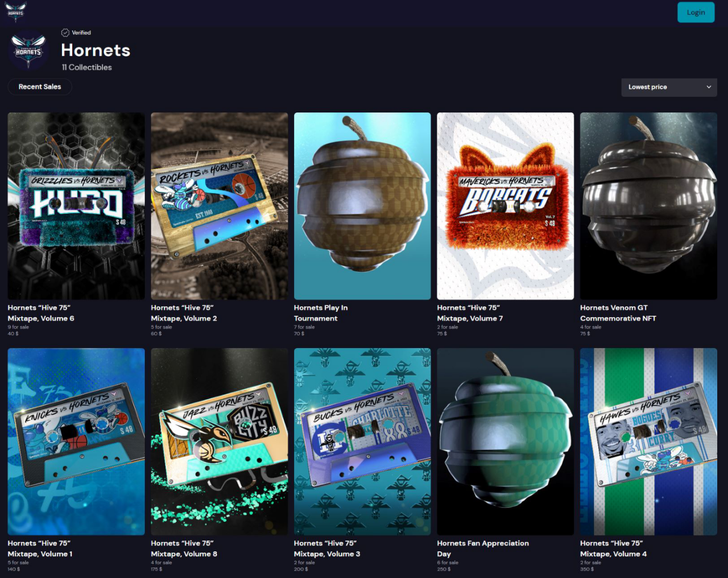
Task: Click the Hornets "Hive 75" Mixtape, Volume 2 title
Action: (x=184, y=313)
